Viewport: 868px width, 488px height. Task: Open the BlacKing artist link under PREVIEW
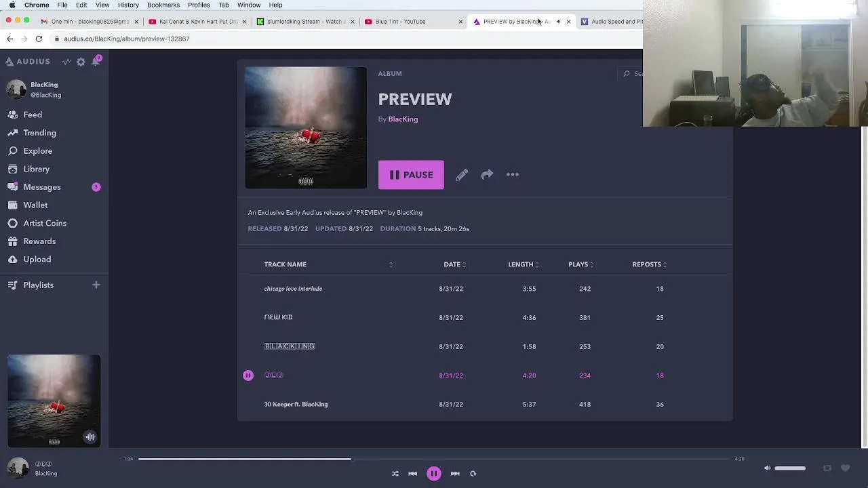(x=403, y=119)
